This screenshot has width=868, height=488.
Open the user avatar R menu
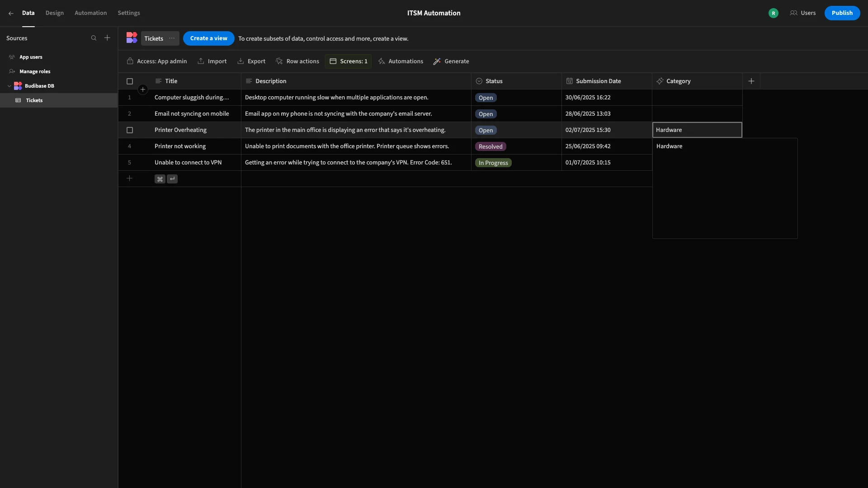pyautogui.click(x=774, y=13)
